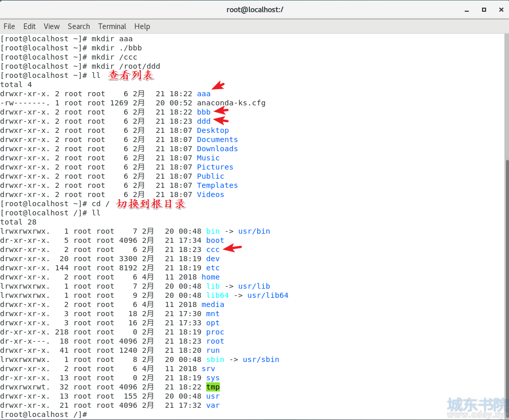Open the Search menu
509x420 pixels.
[x=78, y=26]
